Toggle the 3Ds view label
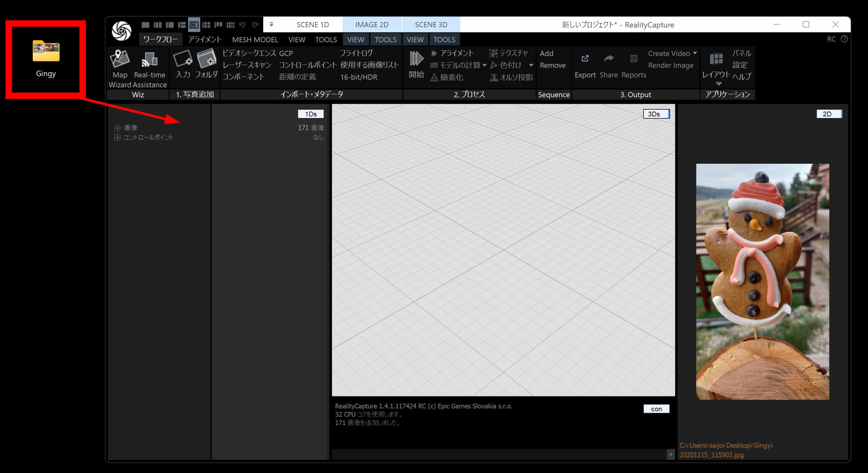868x473 pixels. (x=656, y=114)
